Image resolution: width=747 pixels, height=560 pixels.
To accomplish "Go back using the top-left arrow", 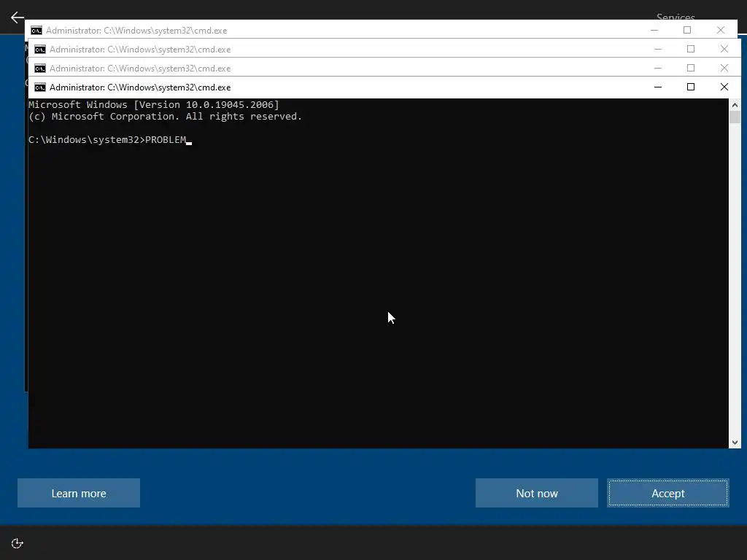I will (x=18, y=17).
